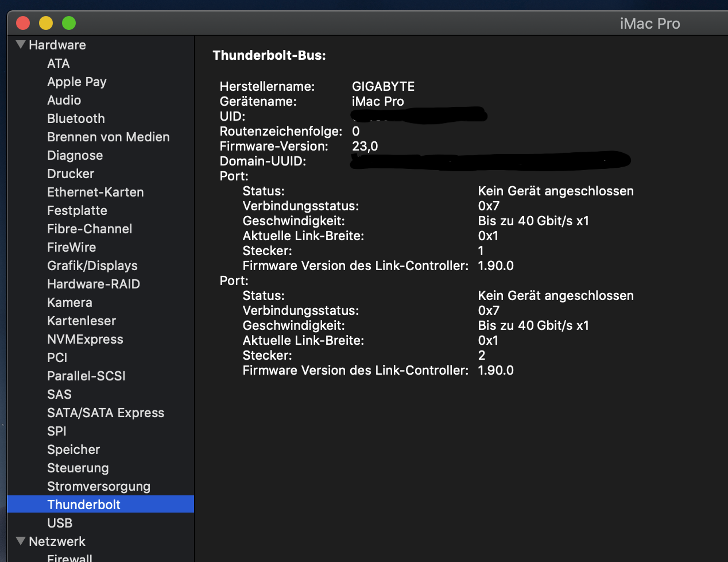Collapse the Hardware section triangle

[21, 45]
